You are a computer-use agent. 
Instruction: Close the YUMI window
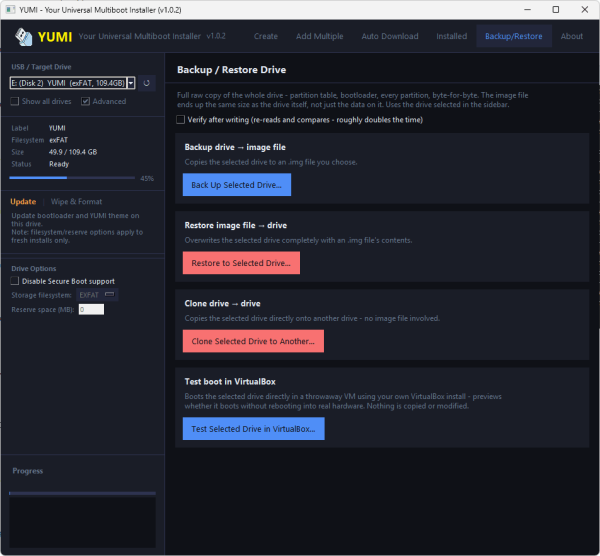click(584, 10)
